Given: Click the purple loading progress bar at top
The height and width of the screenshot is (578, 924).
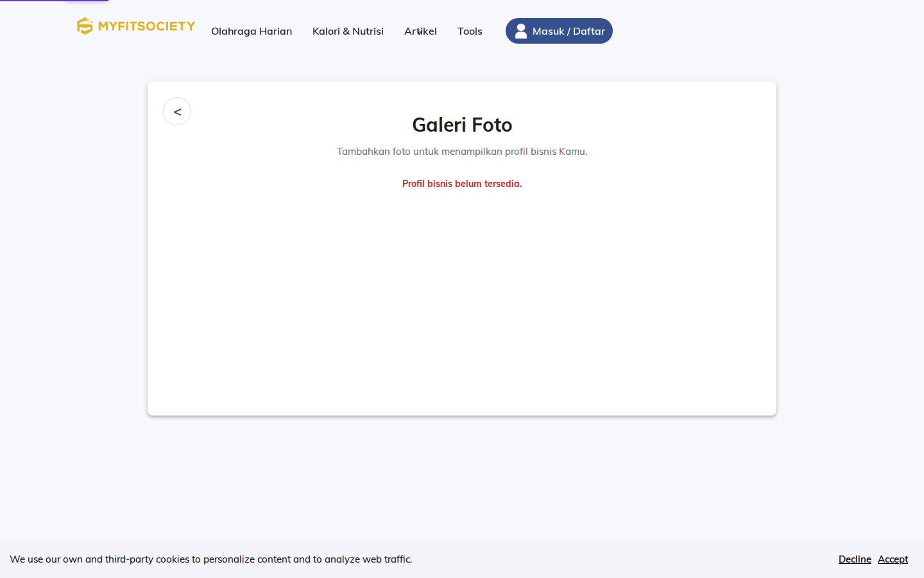Looking at the screenshot, I should point(54,1).
